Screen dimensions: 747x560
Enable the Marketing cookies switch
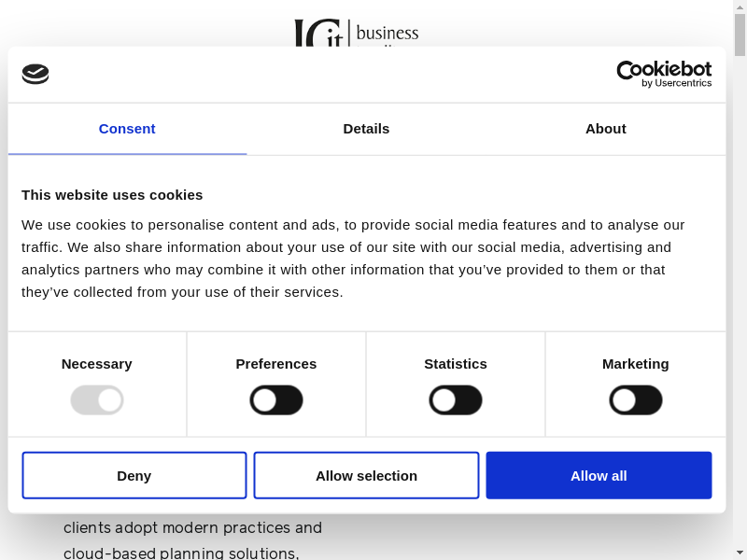(x=636, y=400)
